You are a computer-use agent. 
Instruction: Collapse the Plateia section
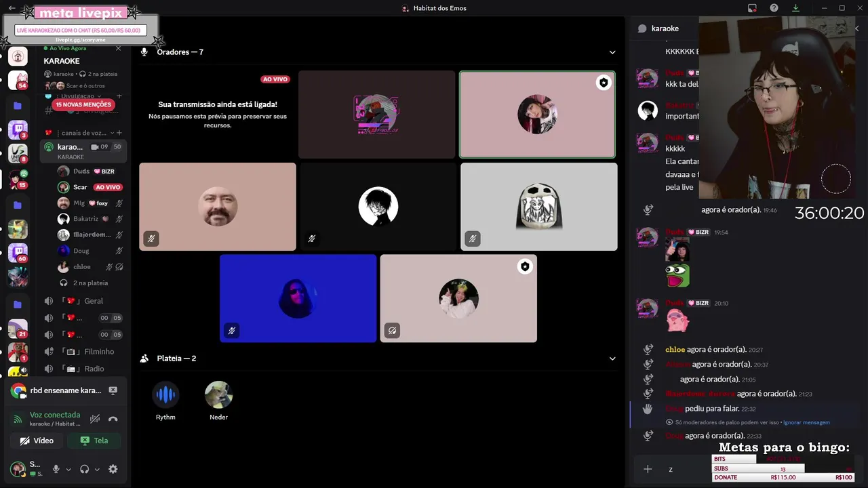click(612, 359)
